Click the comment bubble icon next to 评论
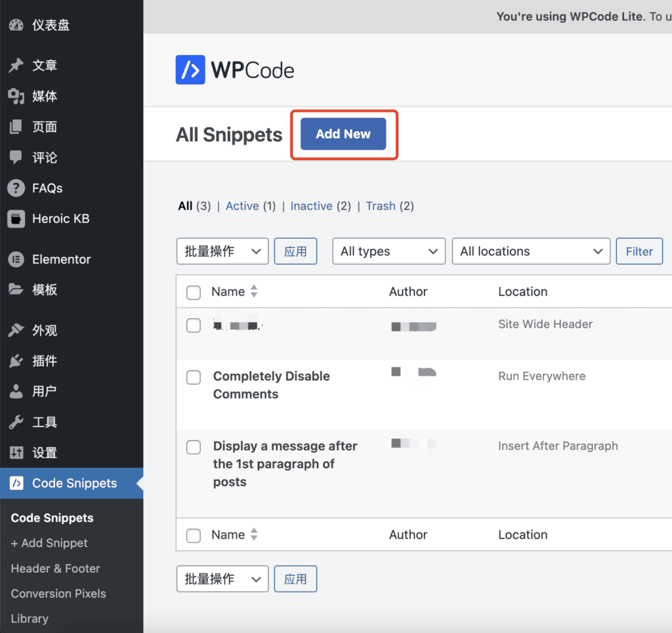This screenshot has width=672, height=633. click(x=16, y=157)
